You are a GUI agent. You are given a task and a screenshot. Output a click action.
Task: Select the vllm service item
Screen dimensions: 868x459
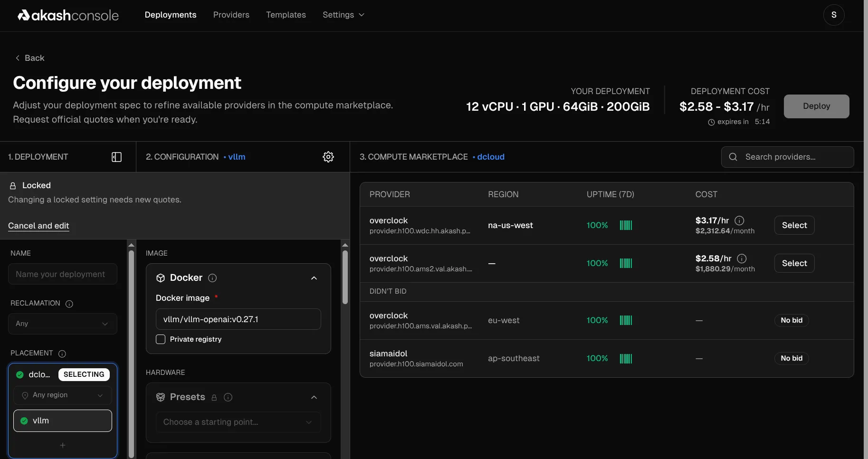pyautogui.click(x=63, y=421)
